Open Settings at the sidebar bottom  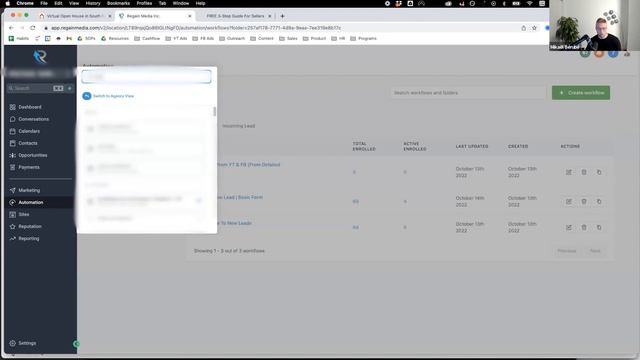[x=27, y=343]
